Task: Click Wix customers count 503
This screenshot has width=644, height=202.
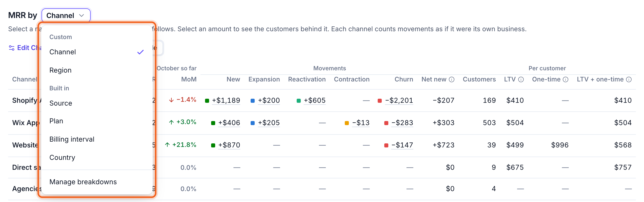Action: [489, 123]
